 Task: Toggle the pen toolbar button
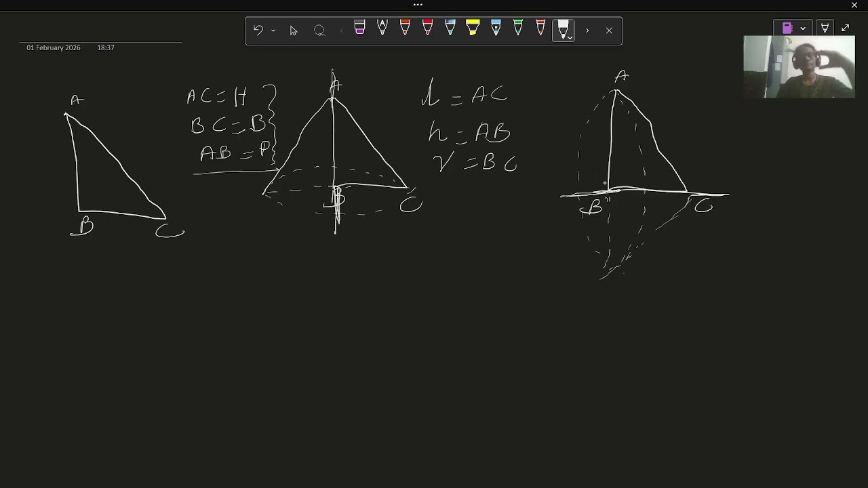click(x=825, y=28)
